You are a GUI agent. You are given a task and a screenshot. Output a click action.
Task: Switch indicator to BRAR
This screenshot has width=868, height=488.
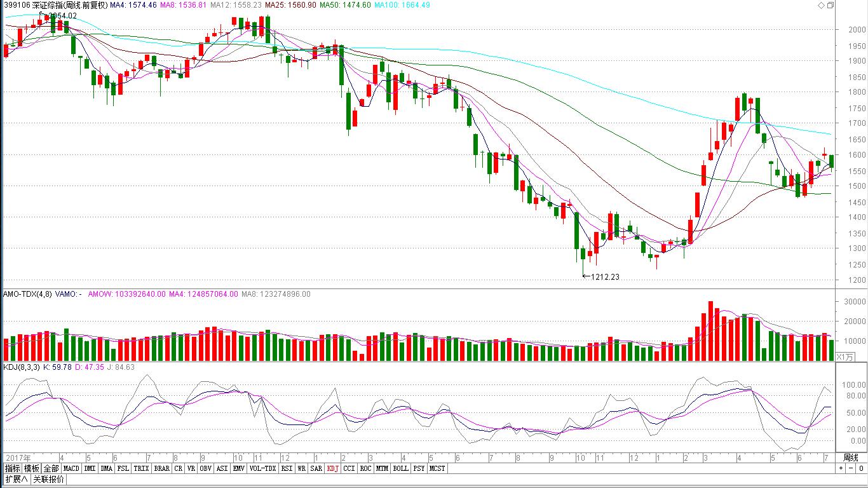click(162, 468)
